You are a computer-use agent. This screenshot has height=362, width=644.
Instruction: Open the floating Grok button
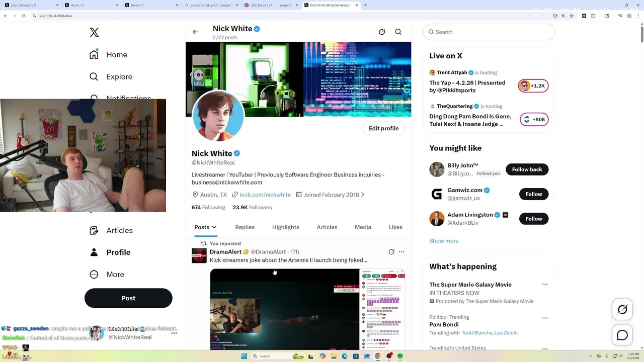[622, 310]
